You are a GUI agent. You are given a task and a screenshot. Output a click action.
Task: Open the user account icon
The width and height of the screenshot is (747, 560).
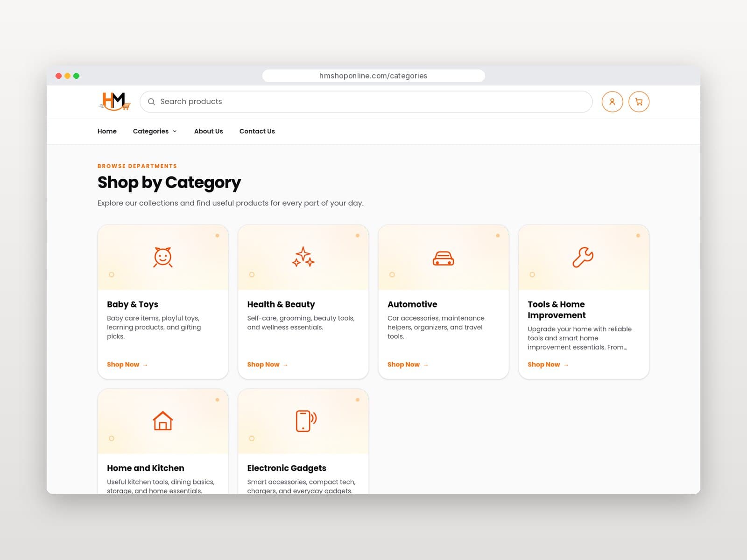point(612,102)
